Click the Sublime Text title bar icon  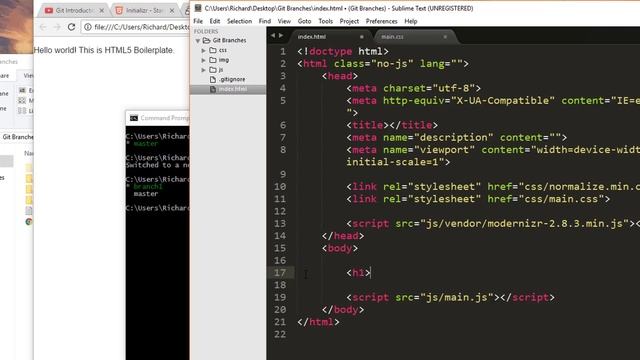(198, 8)
